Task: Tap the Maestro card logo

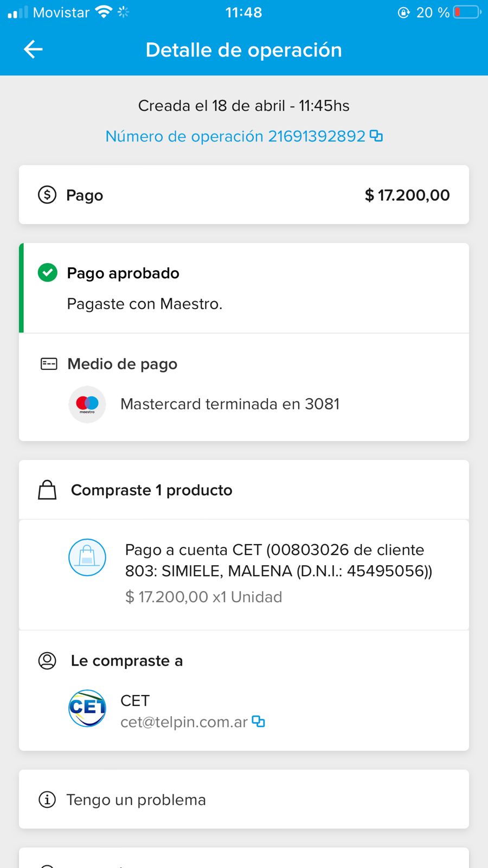Action: tap(87, 404)
